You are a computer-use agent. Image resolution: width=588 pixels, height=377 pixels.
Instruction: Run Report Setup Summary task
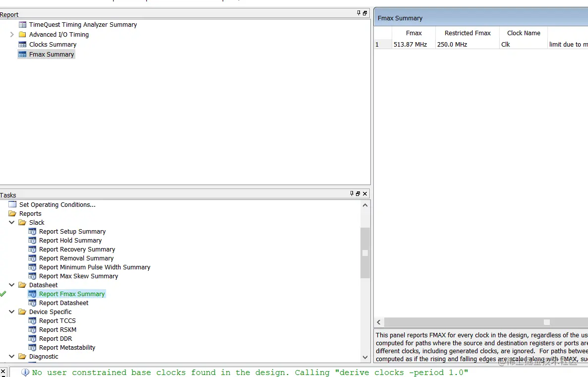click(72, 232)
